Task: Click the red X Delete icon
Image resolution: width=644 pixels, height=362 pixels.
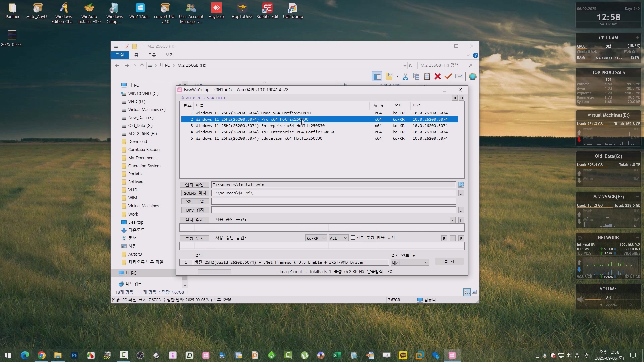Action: [437, 77]
